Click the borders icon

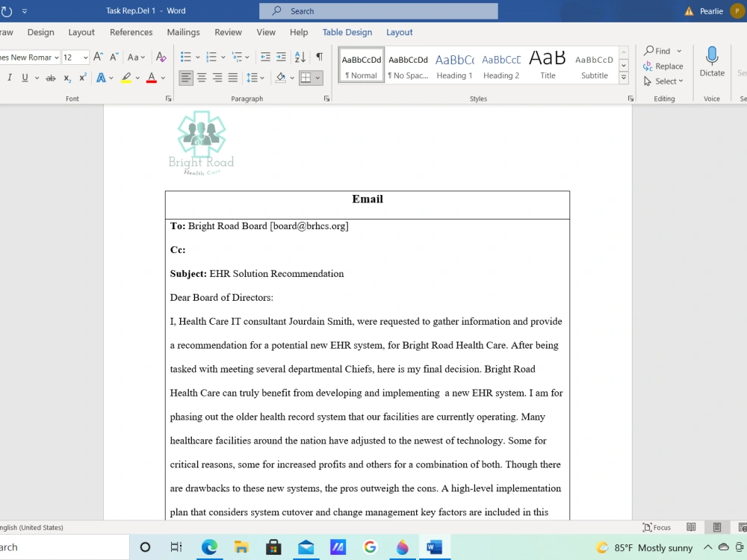pos(306,78)
